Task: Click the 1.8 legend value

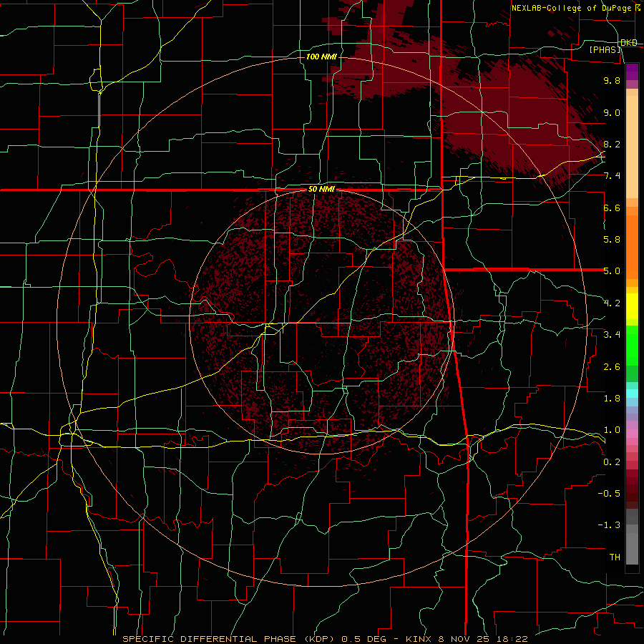Action: click(x=612, y=399)
